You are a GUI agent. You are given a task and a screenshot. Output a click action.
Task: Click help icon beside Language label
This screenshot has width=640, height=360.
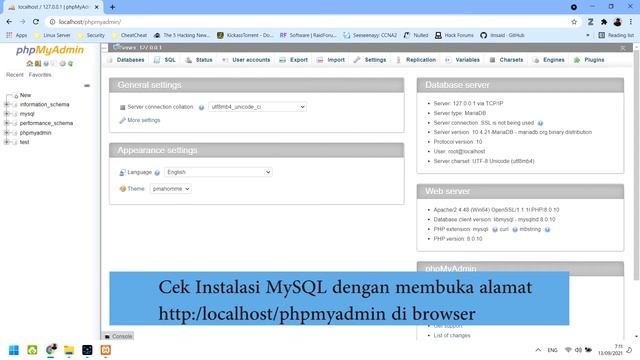(157, 173)
